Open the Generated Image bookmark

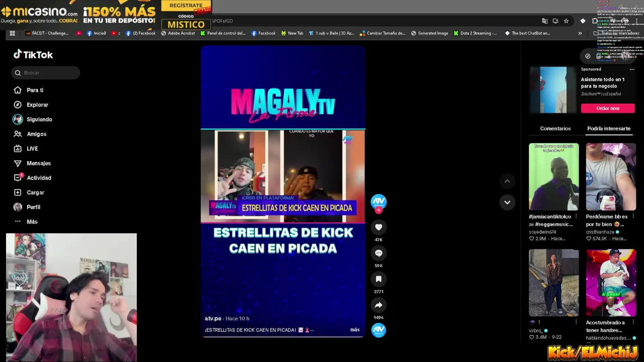[429, 33]
